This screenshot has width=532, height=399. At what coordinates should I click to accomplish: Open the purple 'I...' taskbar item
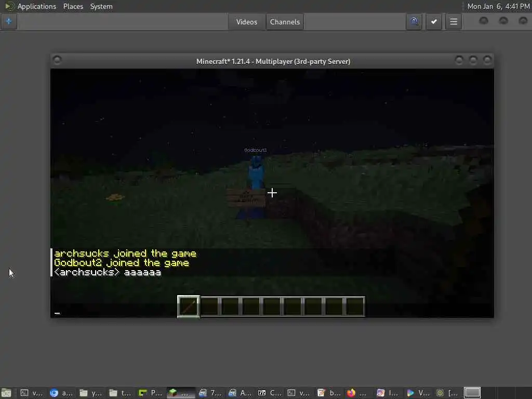388,393
